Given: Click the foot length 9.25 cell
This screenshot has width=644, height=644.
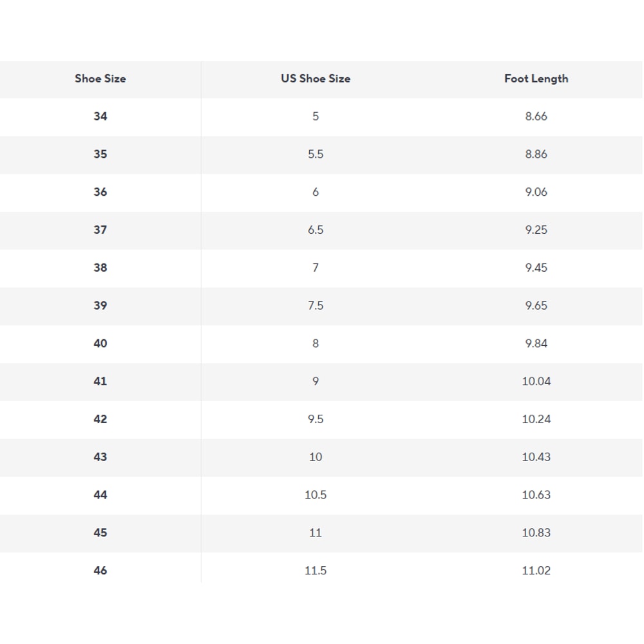Looking at the screenshot, I should coord(536,230).
